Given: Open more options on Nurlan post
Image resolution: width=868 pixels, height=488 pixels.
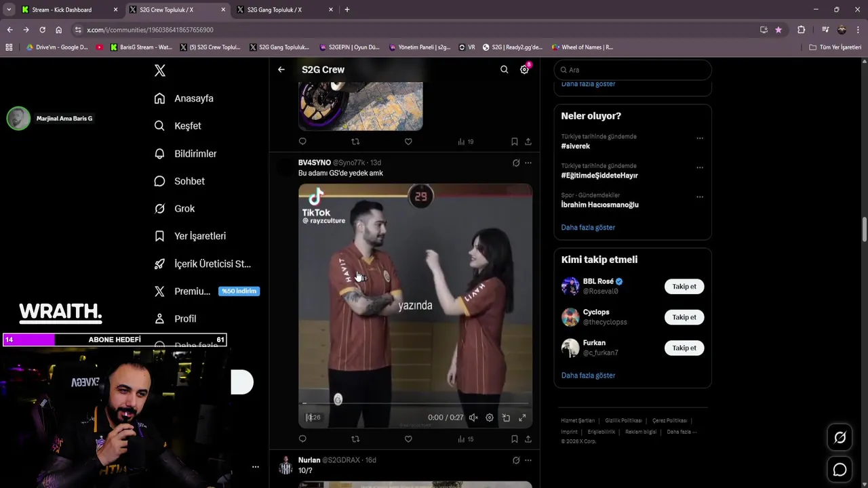Looking at the screenshot, I should (x=528, y=460).
